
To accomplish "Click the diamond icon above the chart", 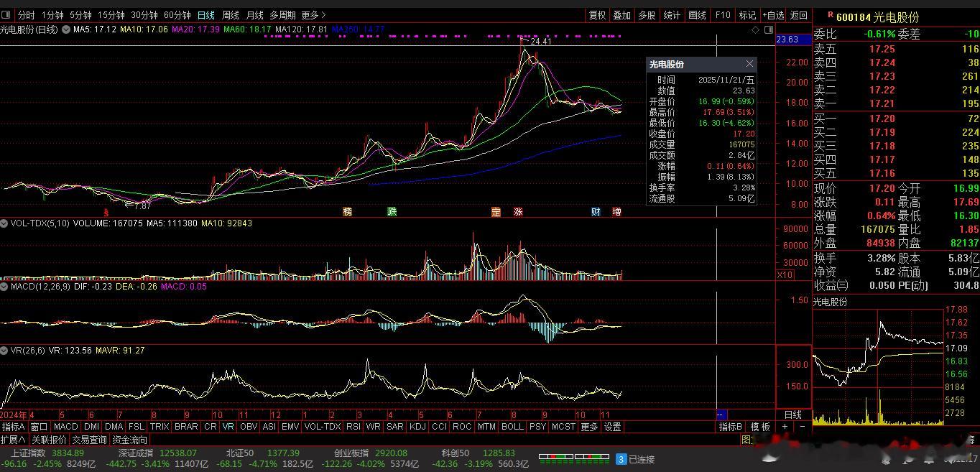I will pos(755,29).
